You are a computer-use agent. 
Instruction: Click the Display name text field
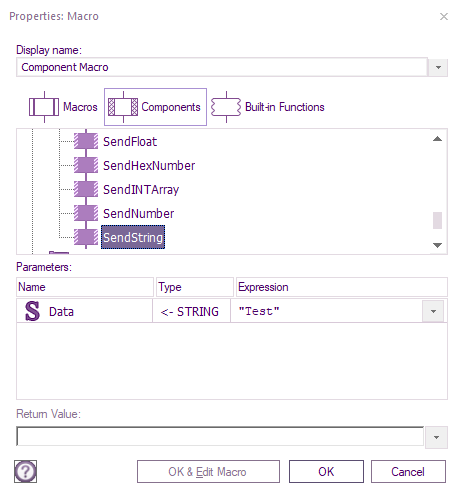coord(222,67)
